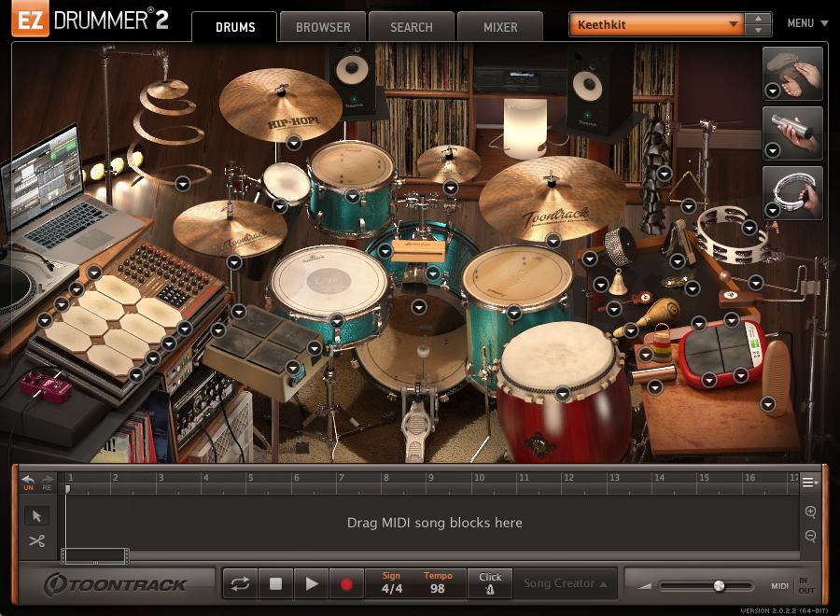The width and height of the screenshot is (840, 616).
Task: Select the arrow pointer tool
Action: (x=36, y=516)
